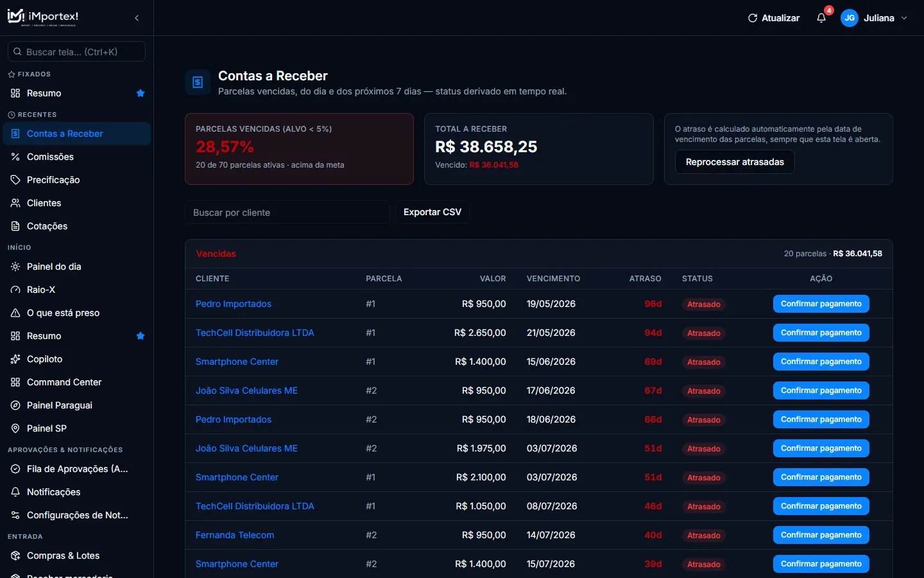This screenshot has height=578, width=924.
Task: Click the O que está preso warning icon
Action: click(15, 313)
